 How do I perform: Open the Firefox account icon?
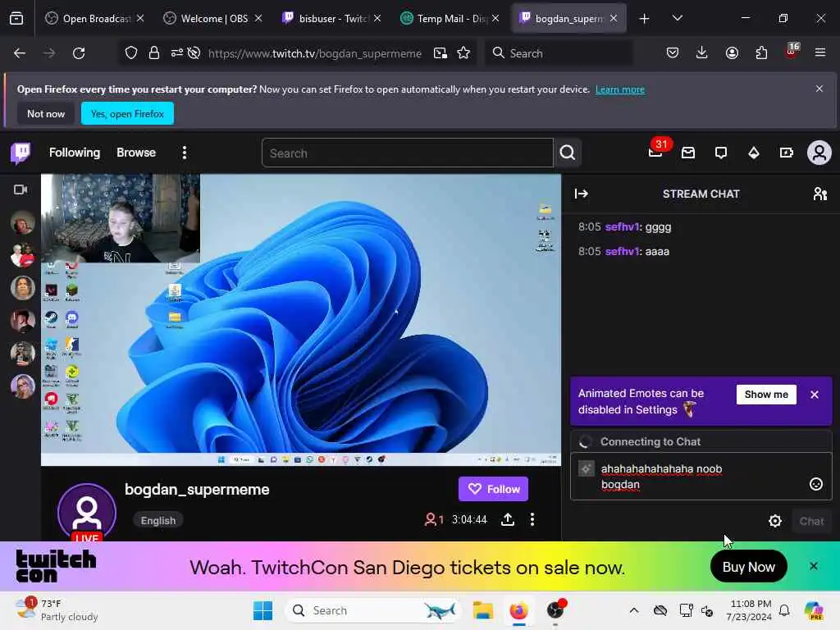(732, 53)
